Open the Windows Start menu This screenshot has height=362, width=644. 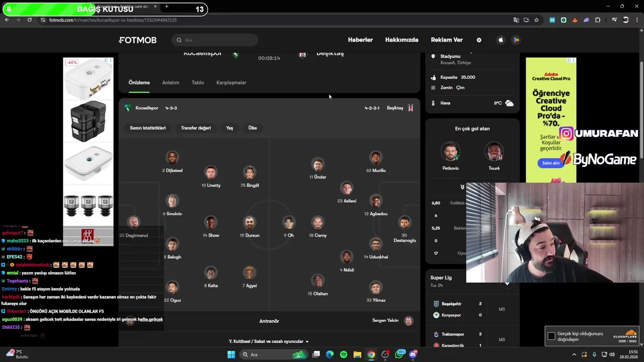coord(231,354)
